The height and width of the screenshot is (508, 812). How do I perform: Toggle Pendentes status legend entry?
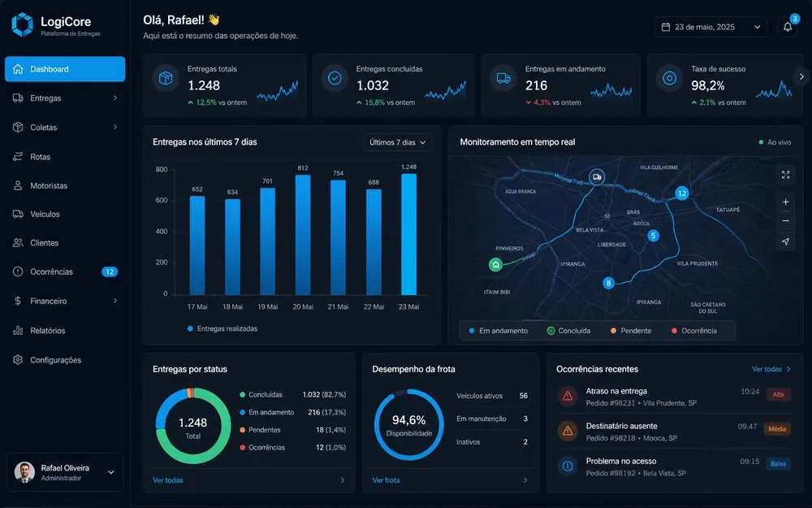260,430
